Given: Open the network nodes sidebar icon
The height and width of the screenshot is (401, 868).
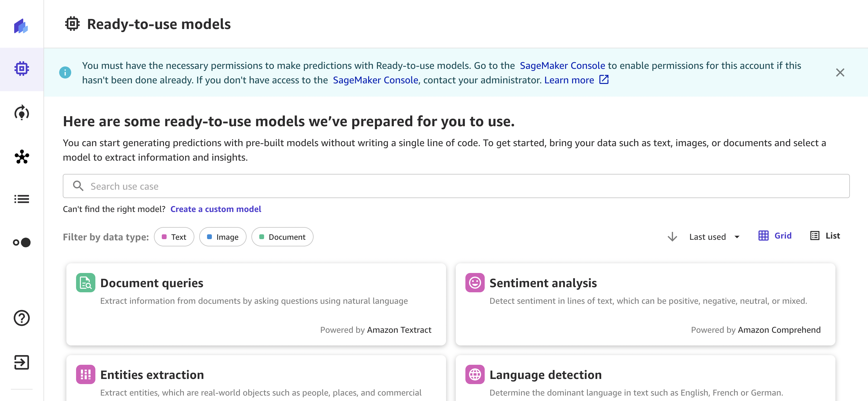Looking at the screenshot, I should pyautogui.click(x=21, y=157).
